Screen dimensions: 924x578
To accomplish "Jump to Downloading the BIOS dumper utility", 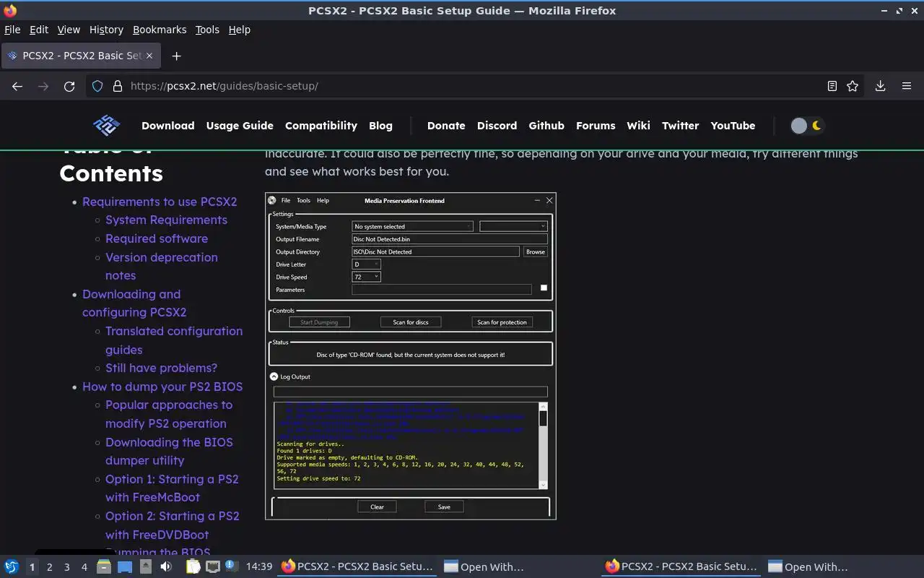I will 169,451.
